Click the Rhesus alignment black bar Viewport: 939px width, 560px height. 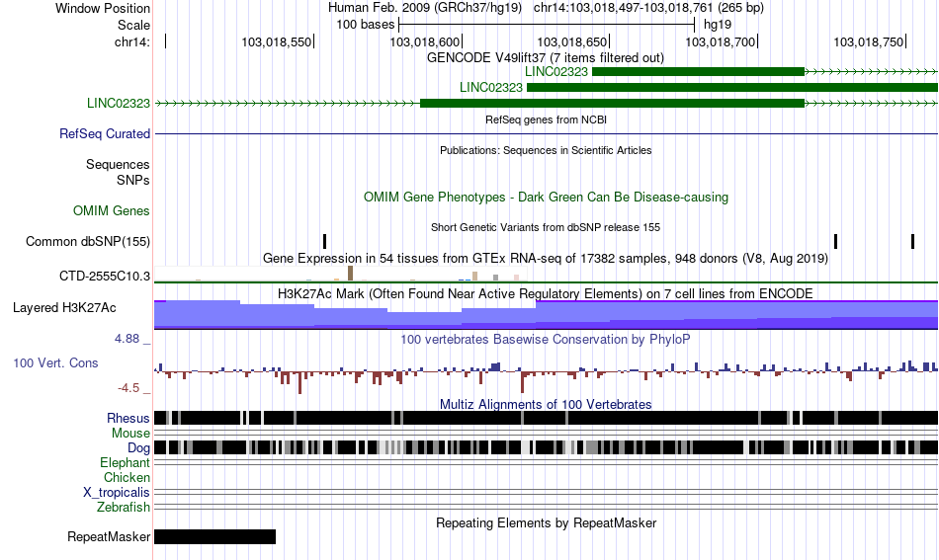546,418
